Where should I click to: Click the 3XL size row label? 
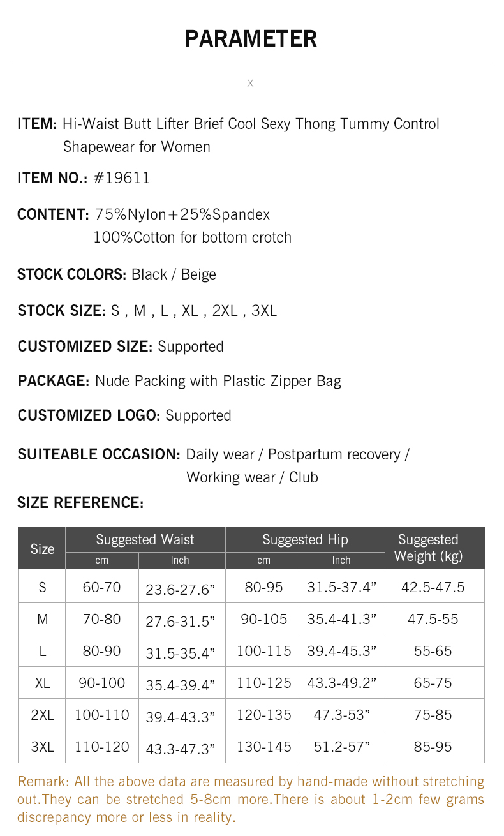coord(42,747)
